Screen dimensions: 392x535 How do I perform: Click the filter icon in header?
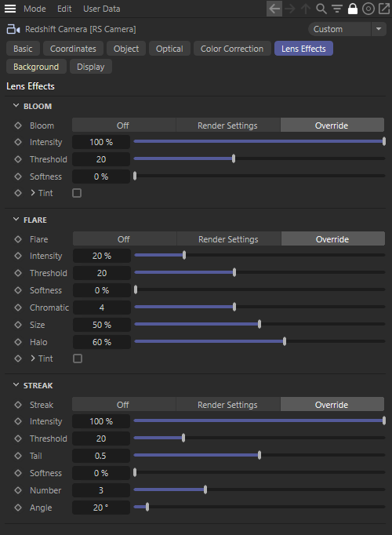[x=337, y=9]
